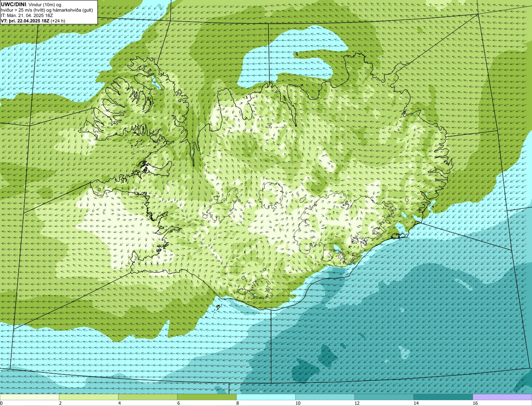Click the legend scale label "14"
Image resolution: width=532 pixels, height=406 pixels.
[x=416, y=403]
